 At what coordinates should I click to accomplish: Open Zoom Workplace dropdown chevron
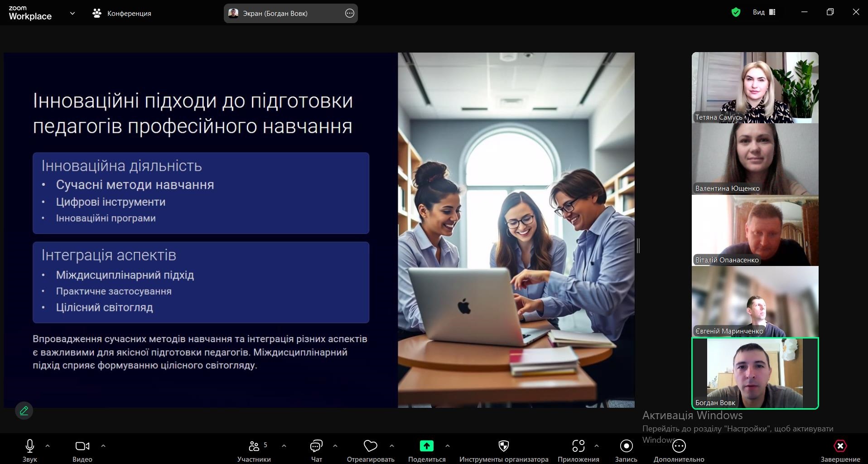tap(72, 13)
